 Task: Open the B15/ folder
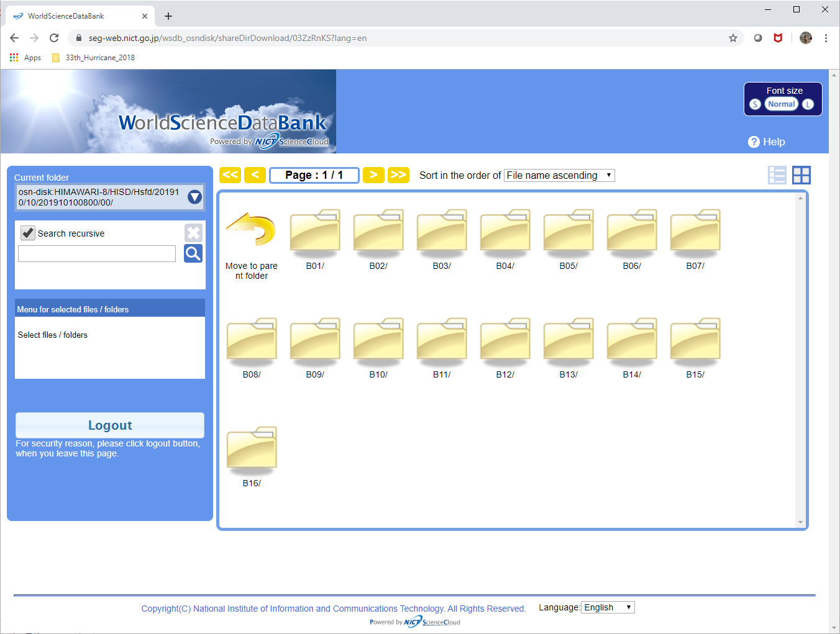tap(695, 343)
